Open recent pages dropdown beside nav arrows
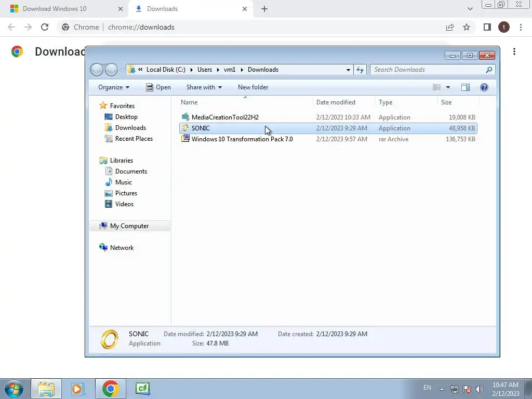Viewport: 532px width, 399px height. [122, 70]
